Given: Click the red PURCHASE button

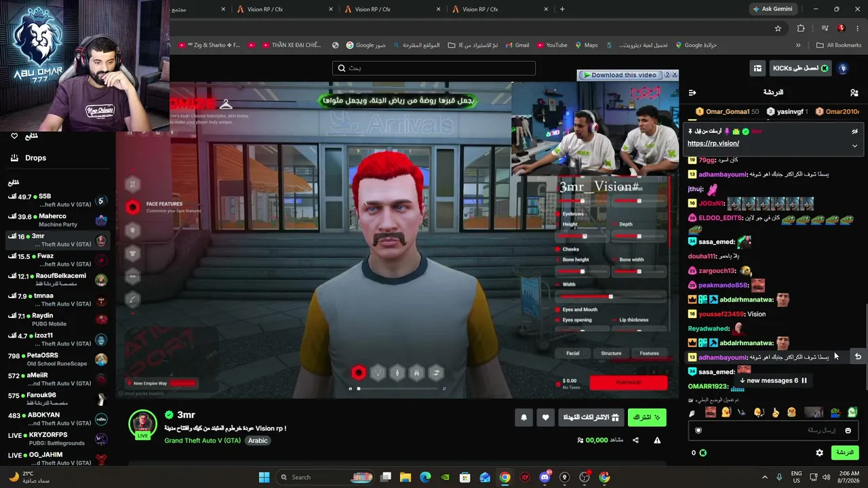Looking at the screenshot, I should pyautogui.click(x=629, y=383).
